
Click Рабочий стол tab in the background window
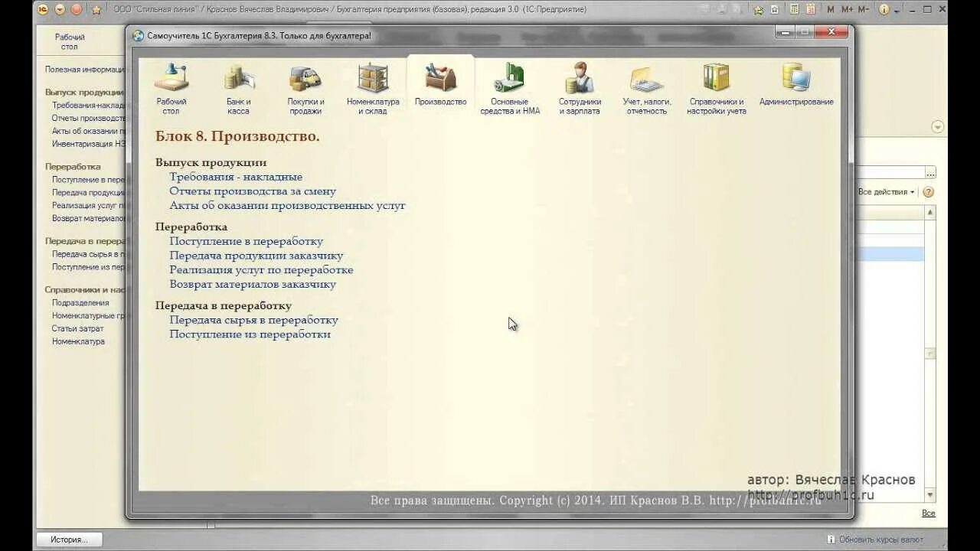point(70,41)
